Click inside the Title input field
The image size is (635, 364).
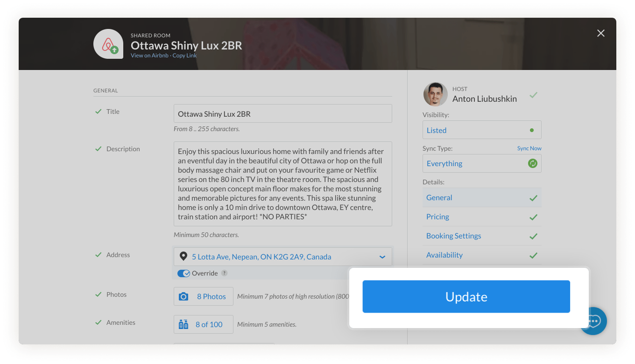[x=282, y=113]
